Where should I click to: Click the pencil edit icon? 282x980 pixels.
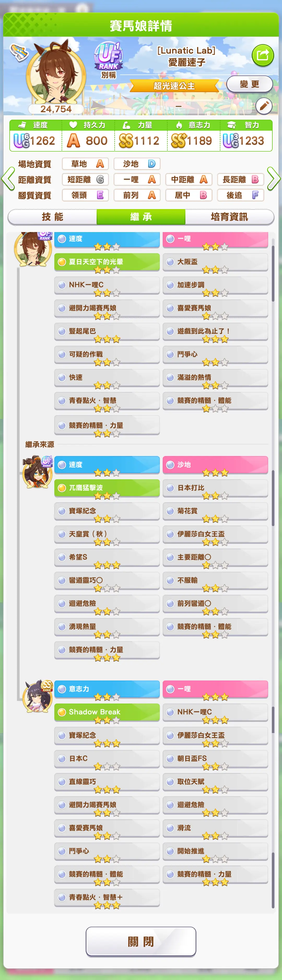point(264,106)
